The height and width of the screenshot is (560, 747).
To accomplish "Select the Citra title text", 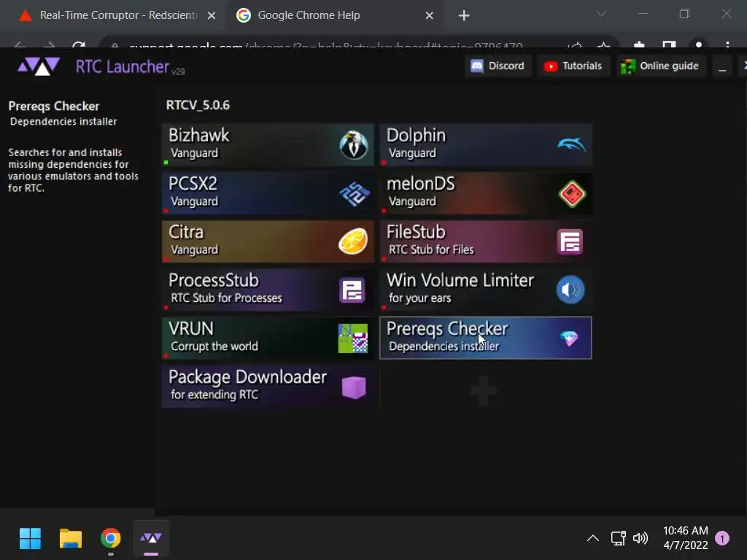I will 186,232.
